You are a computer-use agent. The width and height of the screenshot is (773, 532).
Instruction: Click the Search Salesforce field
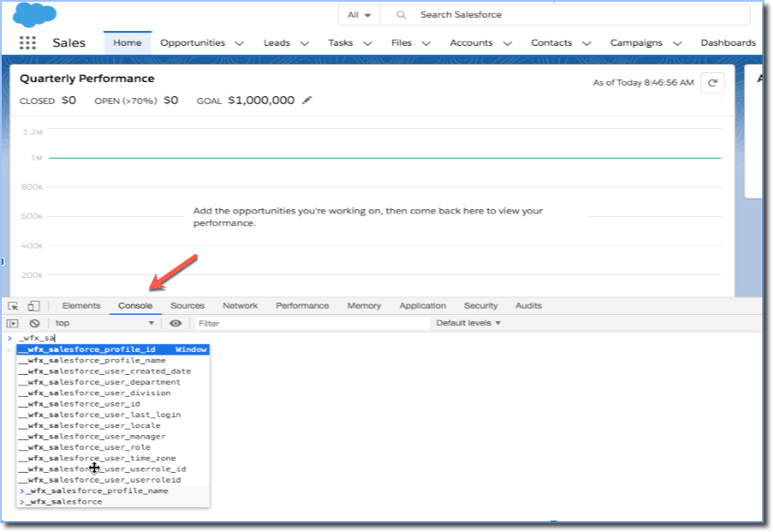tap(566, 15)
